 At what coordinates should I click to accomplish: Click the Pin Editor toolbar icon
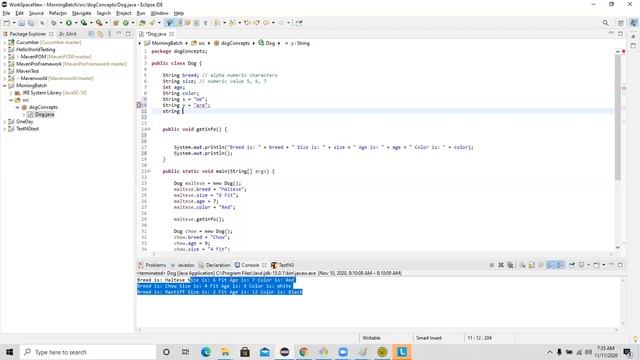click(299, 23)
